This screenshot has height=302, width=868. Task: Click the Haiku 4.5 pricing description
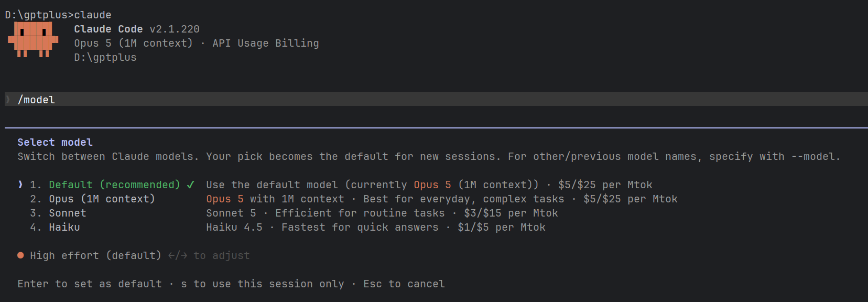tap(376, 227)
